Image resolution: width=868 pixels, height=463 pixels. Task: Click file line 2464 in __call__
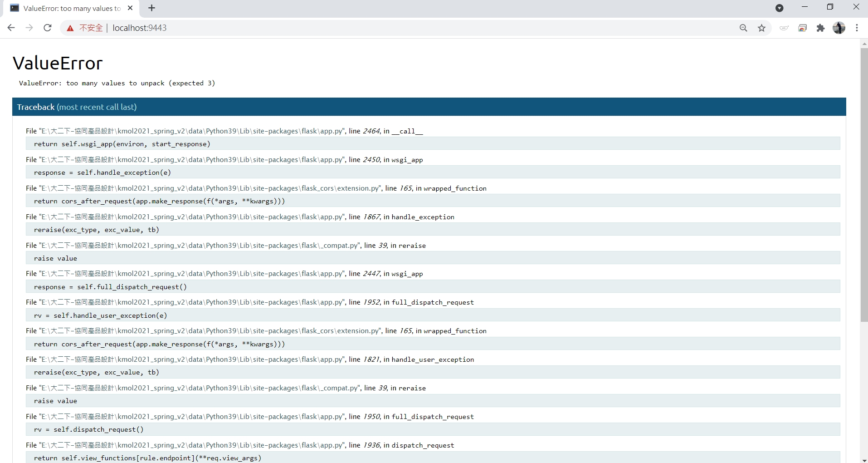[x=224, y=131]
